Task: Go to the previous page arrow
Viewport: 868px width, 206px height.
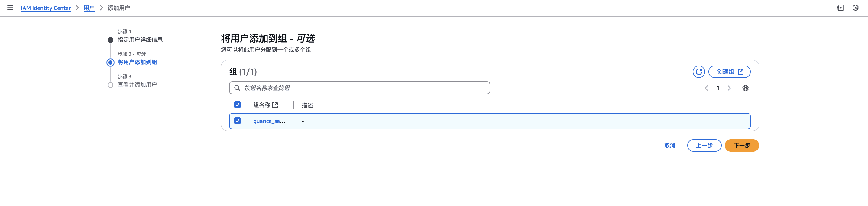Action: point(706,88)
